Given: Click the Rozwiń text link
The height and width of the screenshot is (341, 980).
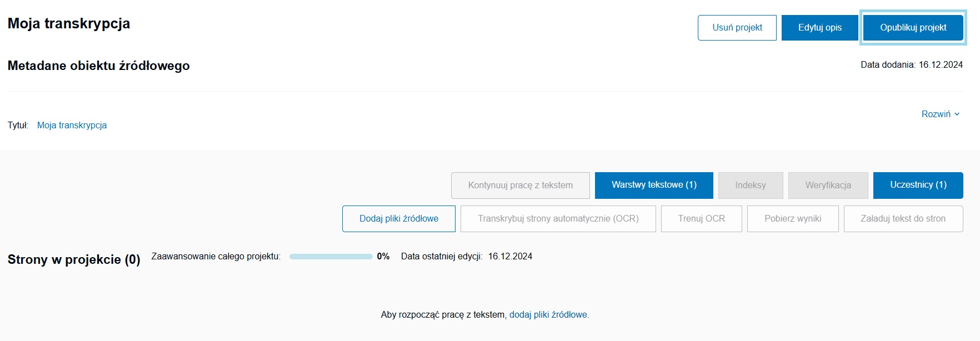Looking at the screenshot, I should (x=936, y=114).
